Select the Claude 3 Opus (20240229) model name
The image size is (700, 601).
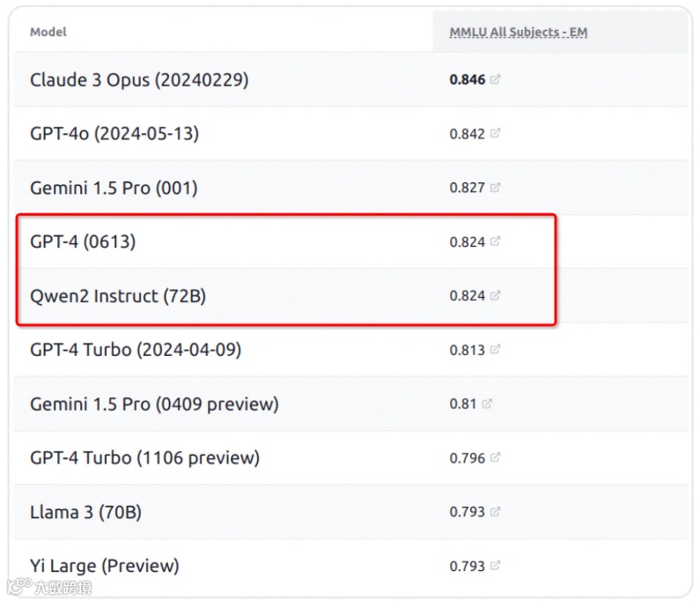tap(139, 80)
